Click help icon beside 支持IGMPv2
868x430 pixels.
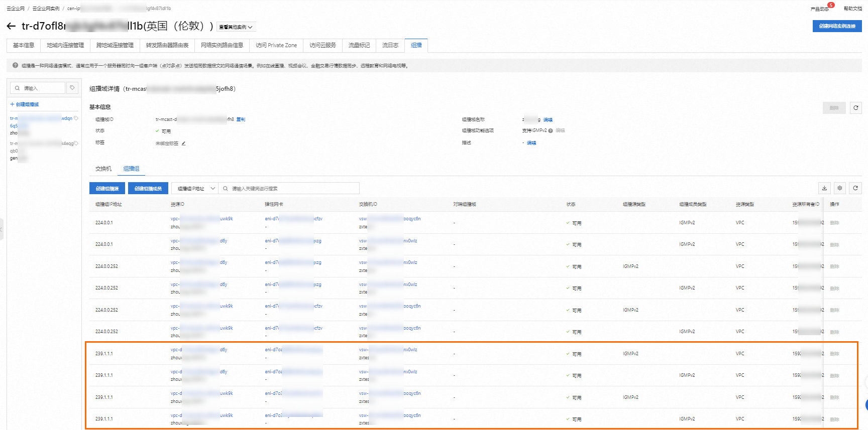pyautogui.click(x=551, y=131)
